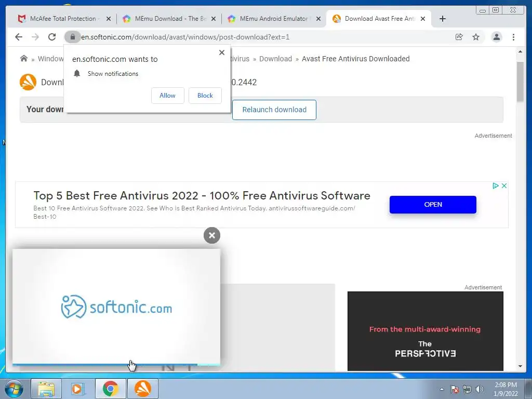Viewport: 532px width, 399px height.
Task: Block notifications from en.softonic.com
Action: click(x=205, y=96)
